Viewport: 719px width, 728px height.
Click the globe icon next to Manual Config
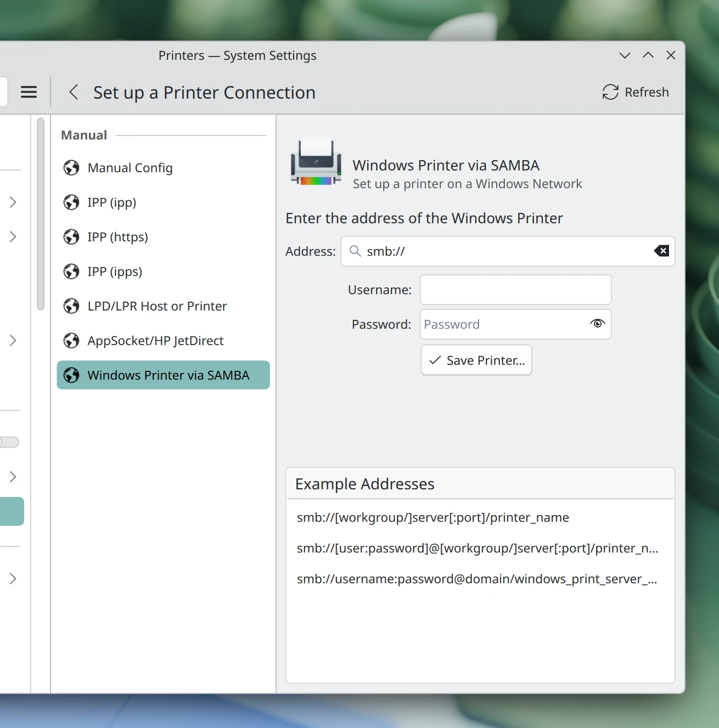(72, 167)
